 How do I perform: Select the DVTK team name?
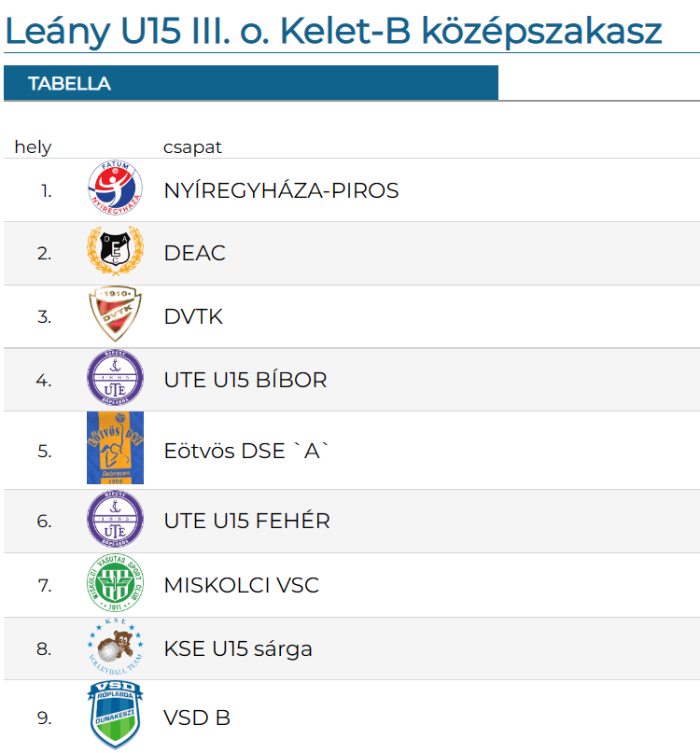coord(193,316)
